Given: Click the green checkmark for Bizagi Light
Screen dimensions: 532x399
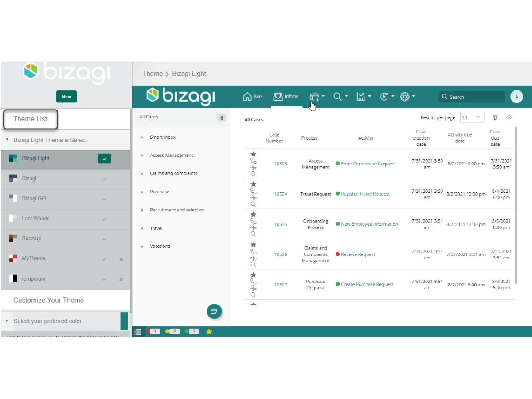Looking at the screenshot, I should tap(105, 158).
